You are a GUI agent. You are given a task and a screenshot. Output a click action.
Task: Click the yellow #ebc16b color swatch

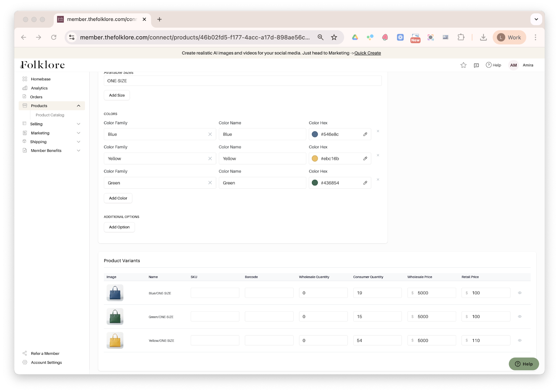[x=315, y=158]
